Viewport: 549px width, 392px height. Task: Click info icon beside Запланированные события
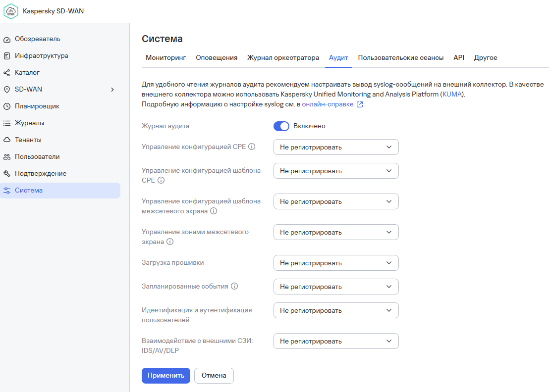point(234,286)
